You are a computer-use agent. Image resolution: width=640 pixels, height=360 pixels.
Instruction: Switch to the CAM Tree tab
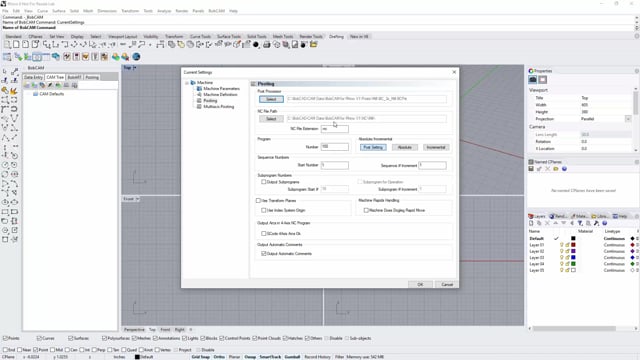[x=55, y=77]
